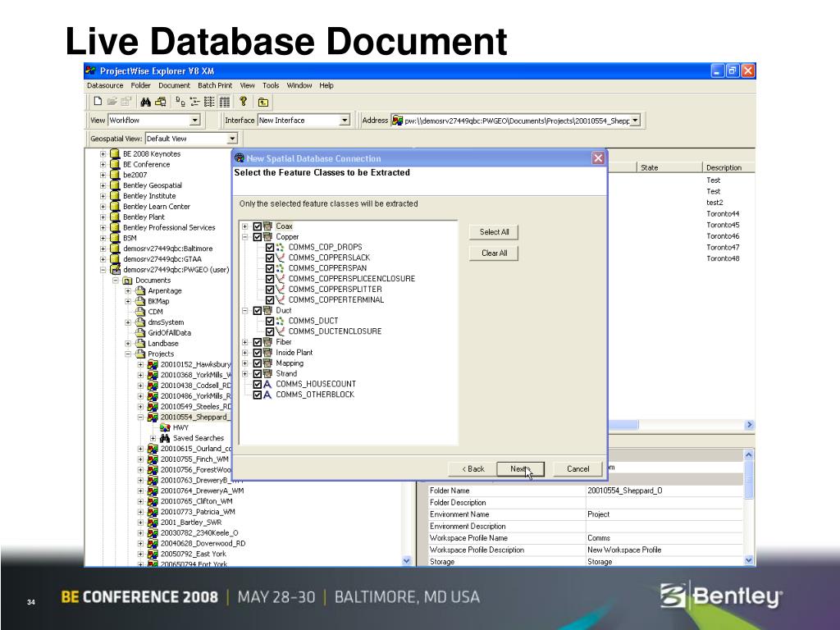
Task: Uncheck the Copper category checkbox
Action: pos(257,237)
